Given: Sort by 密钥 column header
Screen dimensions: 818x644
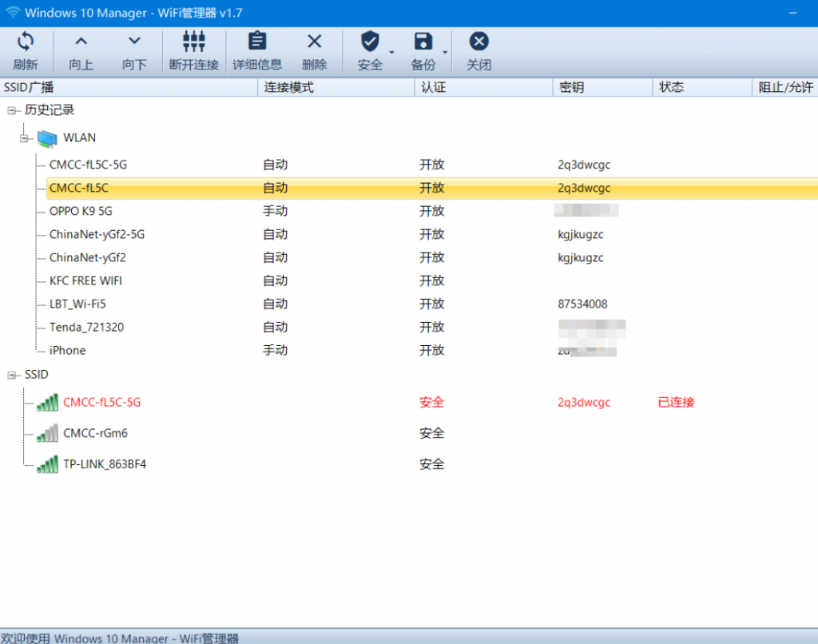Looking at the screenshot, I should coord(602,87).
